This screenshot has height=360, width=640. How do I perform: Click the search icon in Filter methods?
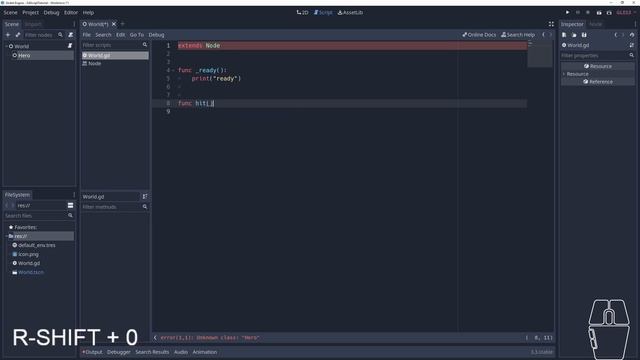(x=145, y=207)
